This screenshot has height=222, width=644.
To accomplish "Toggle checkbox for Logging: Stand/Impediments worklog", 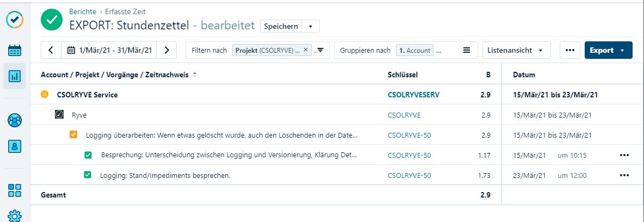I will click(x=87, y=175).
